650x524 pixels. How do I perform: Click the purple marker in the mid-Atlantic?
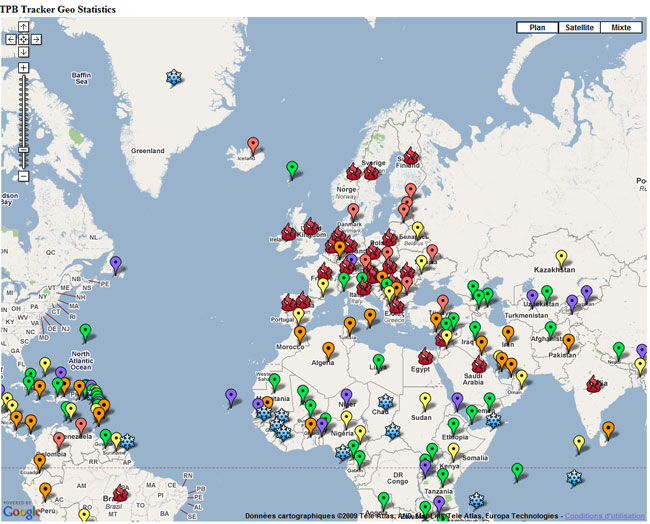click(231, 397)
